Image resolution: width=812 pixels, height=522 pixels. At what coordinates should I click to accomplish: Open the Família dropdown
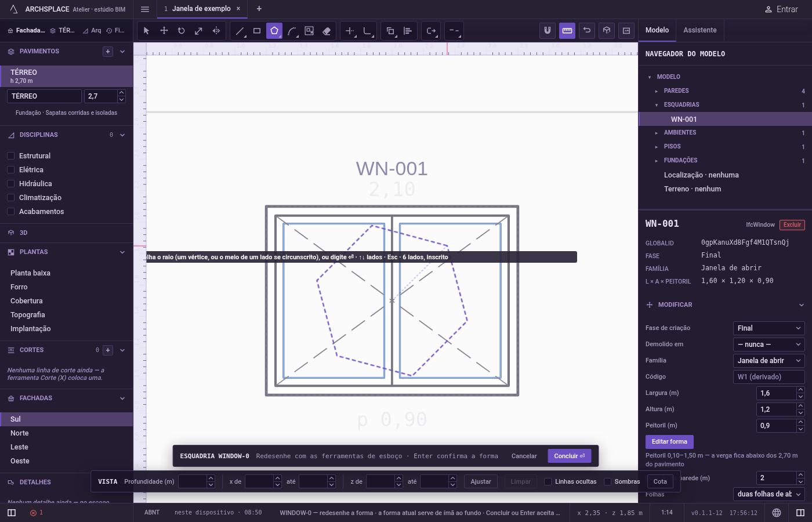point(769,361)
